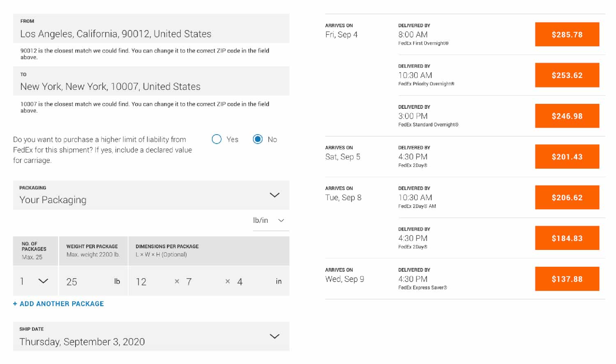
Task: Click the '3:00 PM' delivery time
Action: point(413,116)
